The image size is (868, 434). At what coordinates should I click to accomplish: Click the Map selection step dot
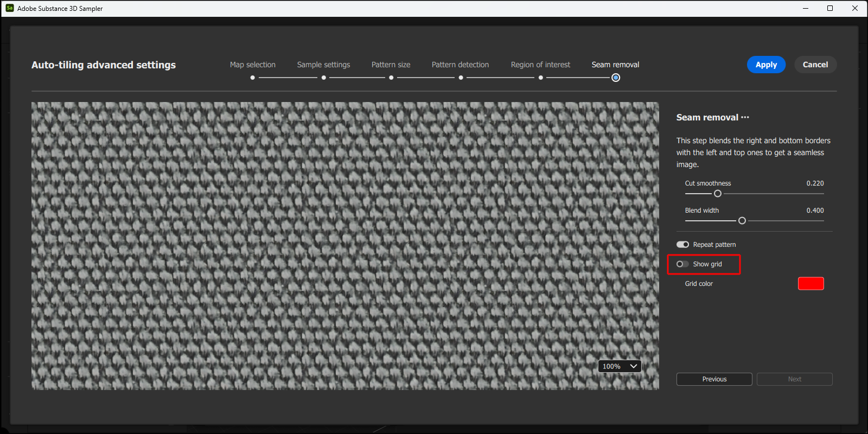tap(252, 78)
